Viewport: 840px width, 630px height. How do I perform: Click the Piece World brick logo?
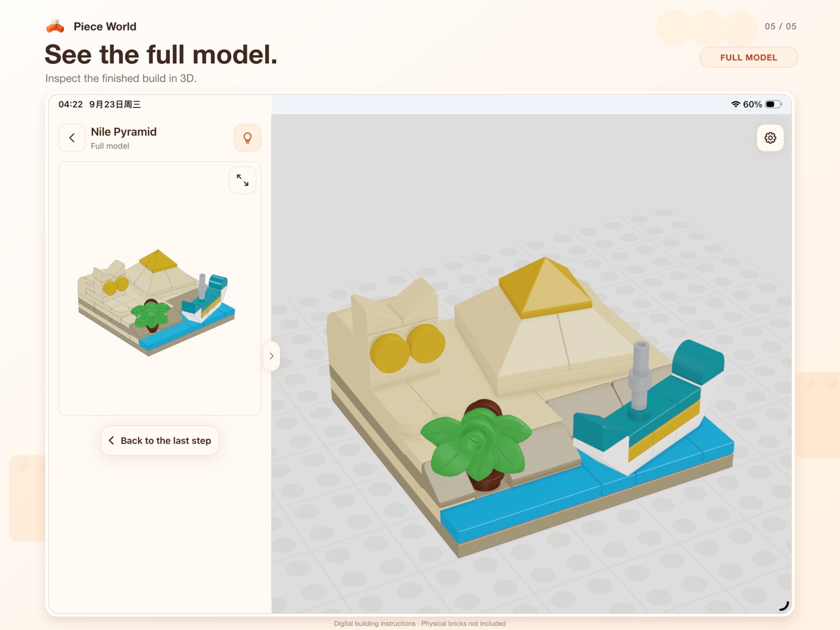point(55,27)
